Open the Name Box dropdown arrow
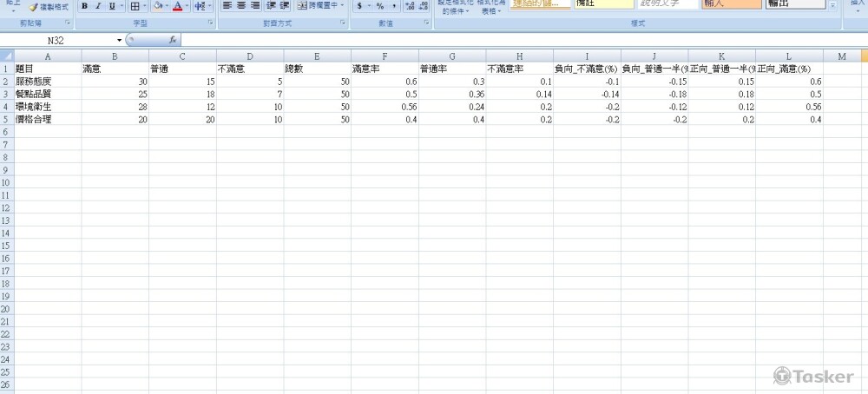The height and width of the screenshot is (394, 868). click(x=120, y=41)
